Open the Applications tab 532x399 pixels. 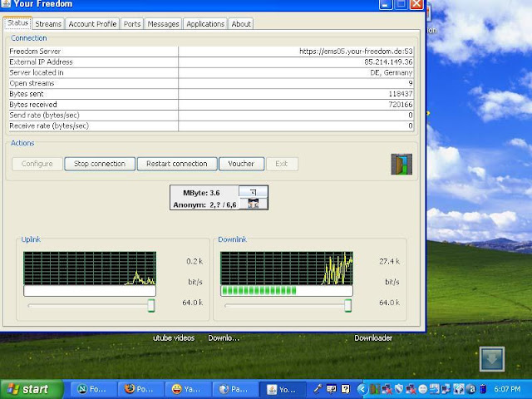(x=205, y=24)
